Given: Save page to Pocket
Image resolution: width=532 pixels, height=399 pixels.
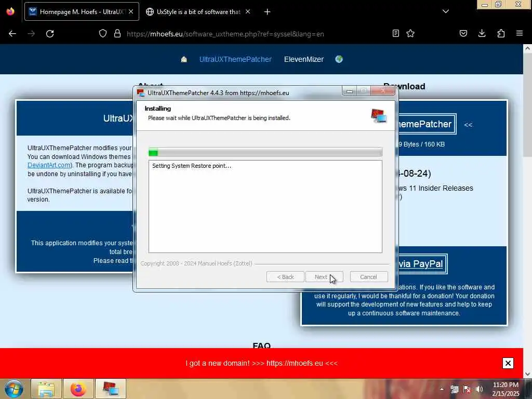Looking at the screenshot, I should pos(463,33).
